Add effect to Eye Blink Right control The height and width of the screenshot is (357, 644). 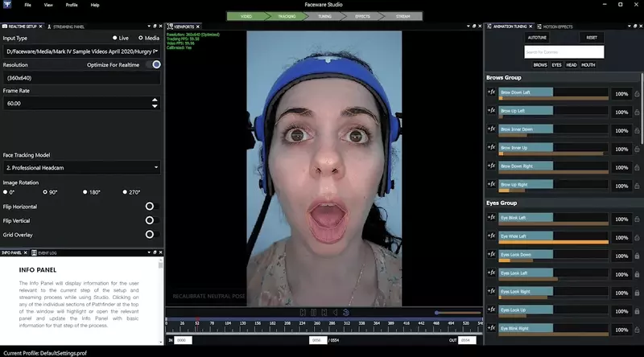(491, 328)
